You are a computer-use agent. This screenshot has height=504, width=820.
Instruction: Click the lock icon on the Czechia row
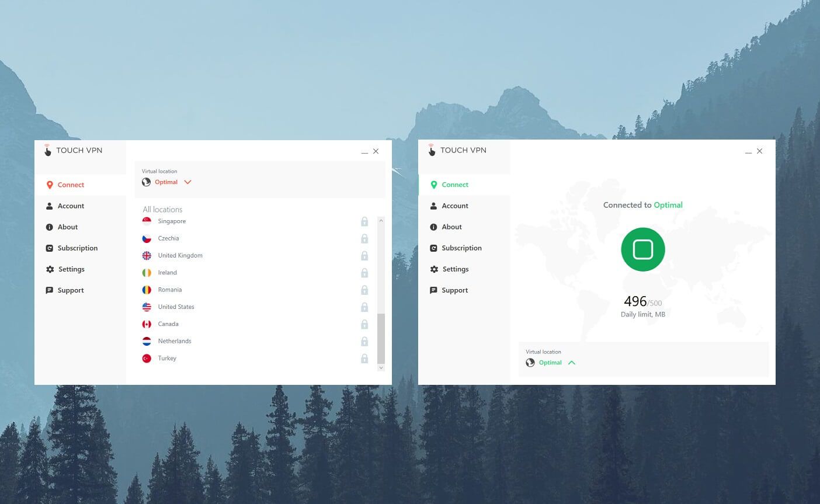(x=364, y=238)
